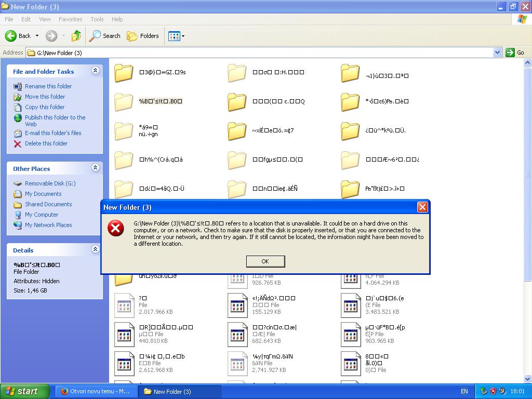Click the Forward arrow icon
The image size is (532, 399).
pos(51,36)
